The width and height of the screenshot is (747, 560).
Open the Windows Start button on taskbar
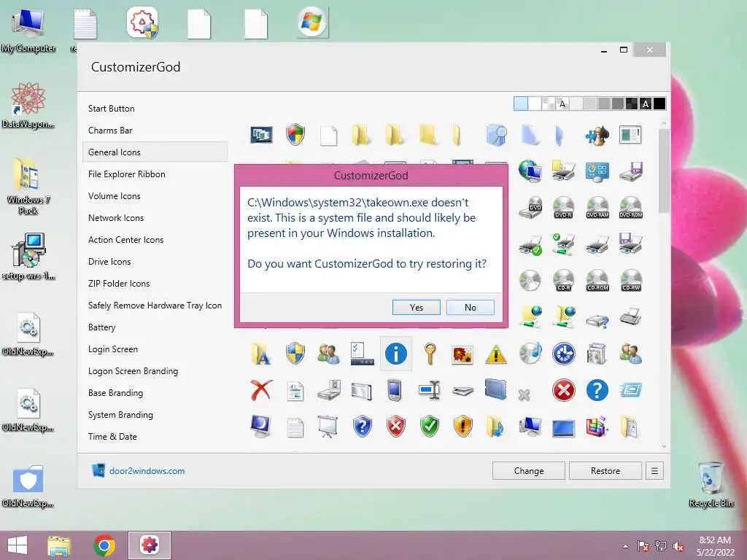click(18, 545)
